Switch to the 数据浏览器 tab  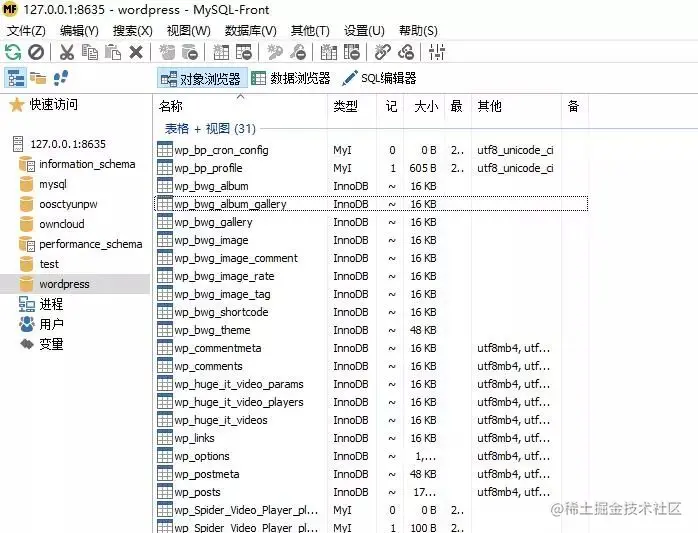(x=291, y=79)
